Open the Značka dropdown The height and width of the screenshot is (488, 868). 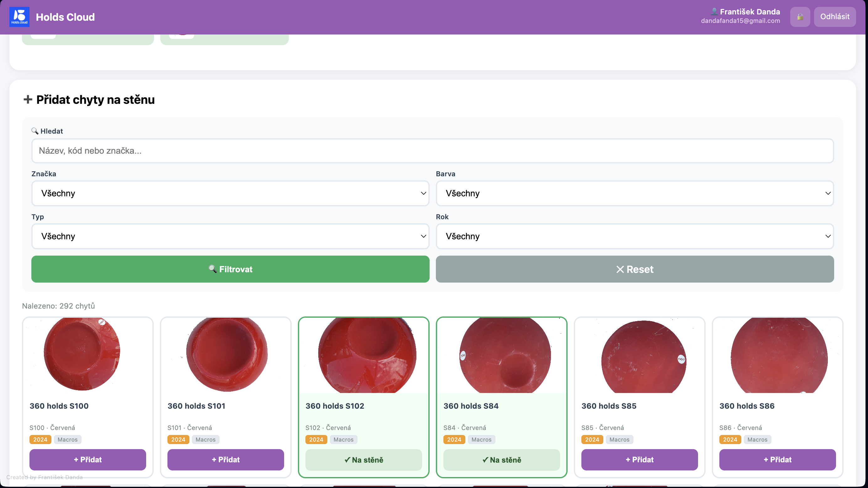230,193
